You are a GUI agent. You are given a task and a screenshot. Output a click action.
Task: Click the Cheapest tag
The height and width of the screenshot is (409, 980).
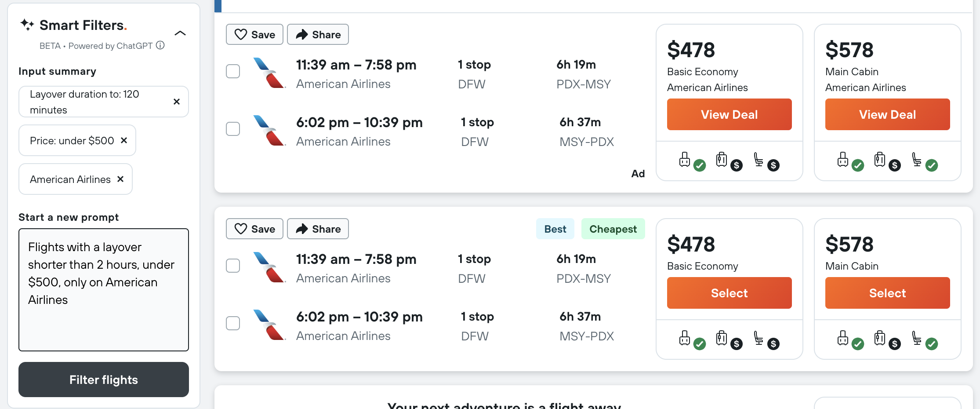[x=613, y=229]
